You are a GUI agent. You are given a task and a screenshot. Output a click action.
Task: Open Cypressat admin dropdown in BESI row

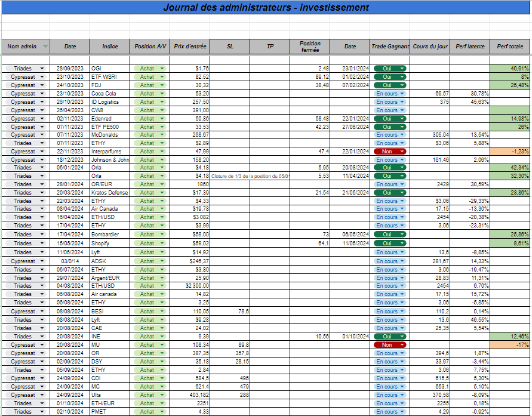click(26, 311)
